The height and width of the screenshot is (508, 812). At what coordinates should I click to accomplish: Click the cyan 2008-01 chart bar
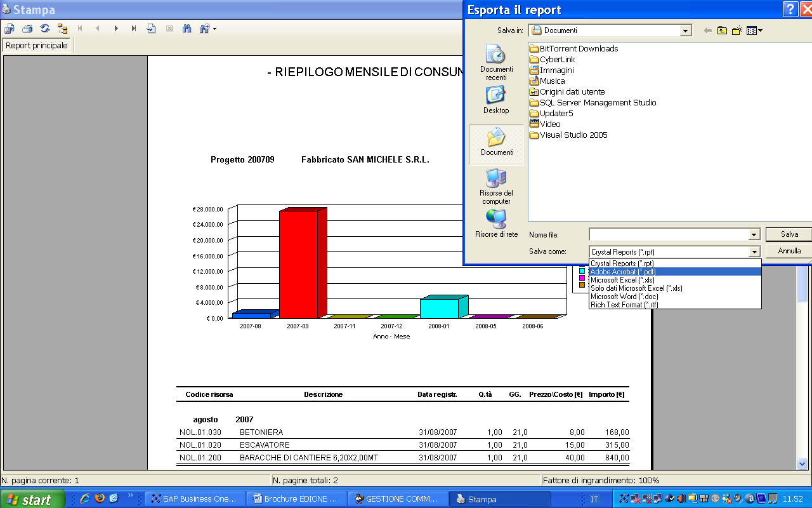click(x=443, y=307)
